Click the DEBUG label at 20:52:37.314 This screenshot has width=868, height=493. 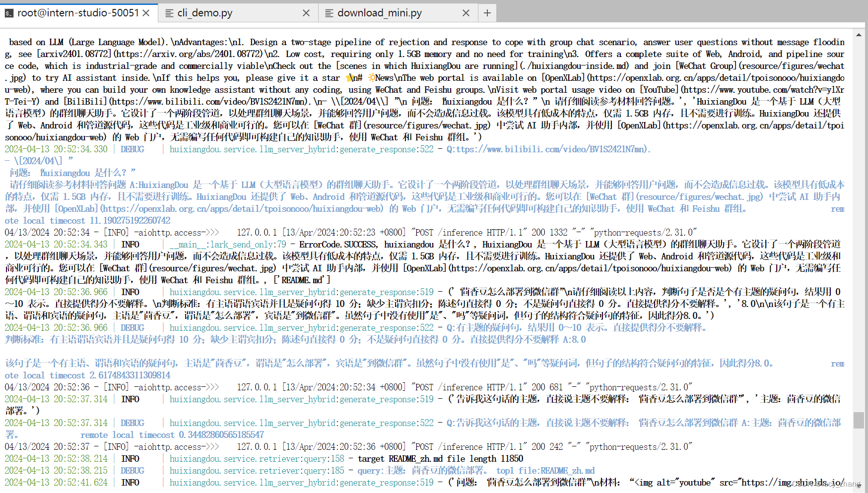point(133,423)
